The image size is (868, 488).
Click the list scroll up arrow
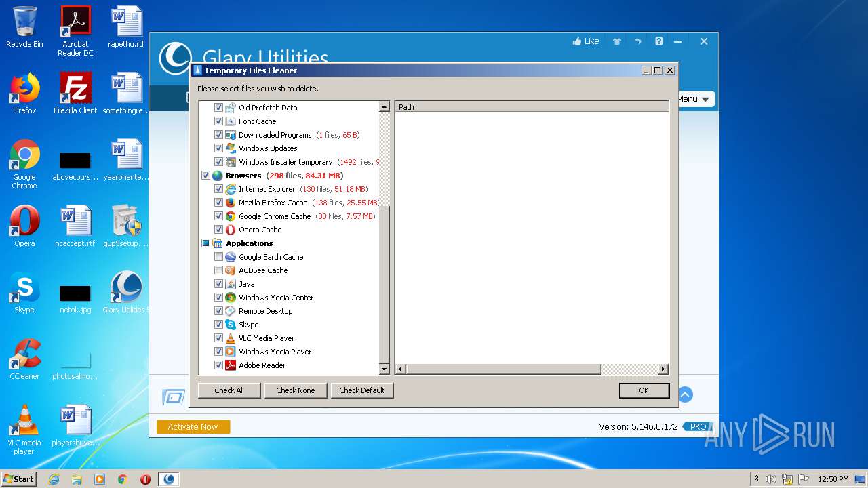[x=384, y=107]
